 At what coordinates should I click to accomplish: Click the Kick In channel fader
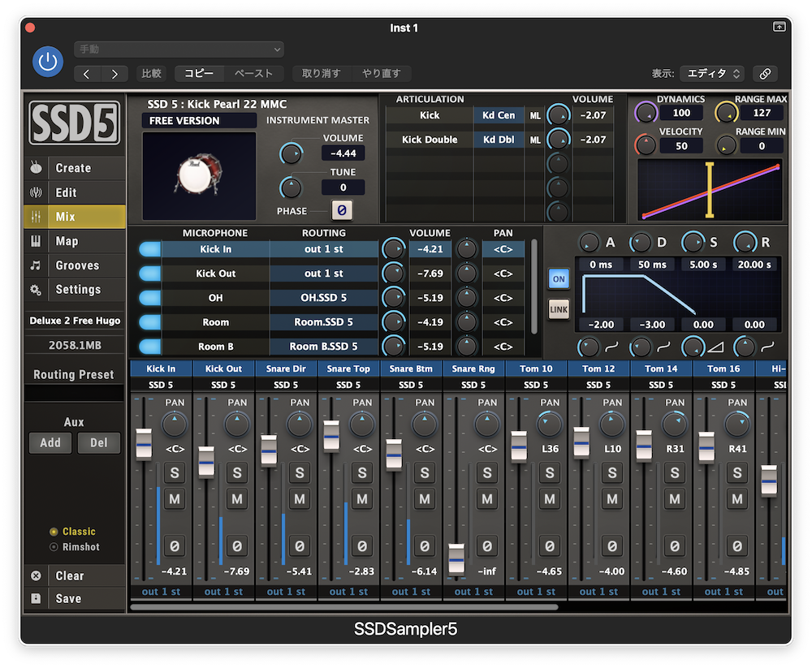point(144,444)
